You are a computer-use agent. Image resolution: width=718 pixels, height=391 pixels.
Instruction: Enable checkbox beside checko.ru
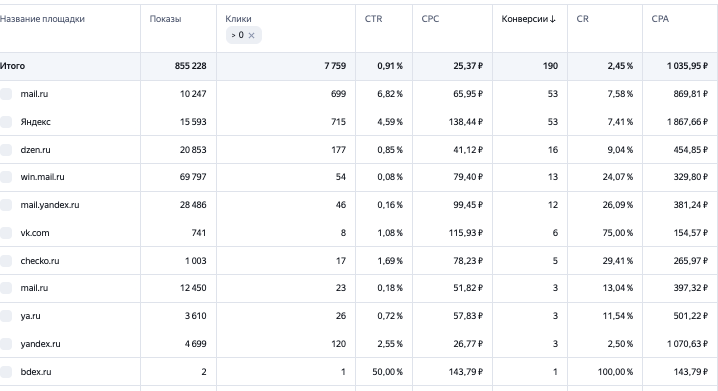(6, 261)
